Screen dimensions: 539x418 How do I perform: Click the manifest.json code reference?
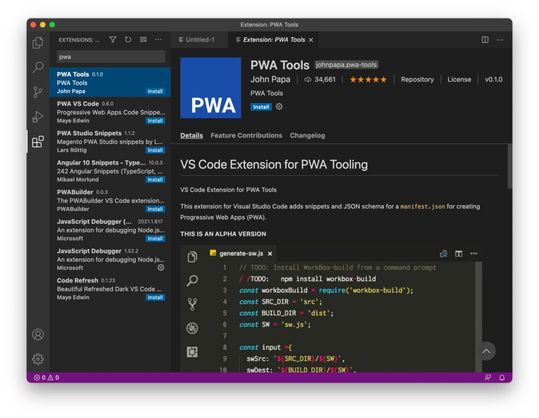(422, 207)
